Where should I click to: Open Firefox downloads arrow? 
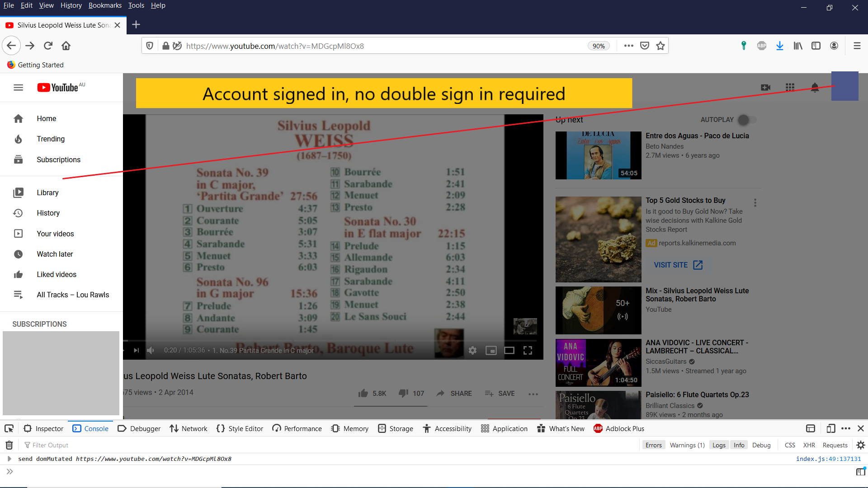[780, 46]
